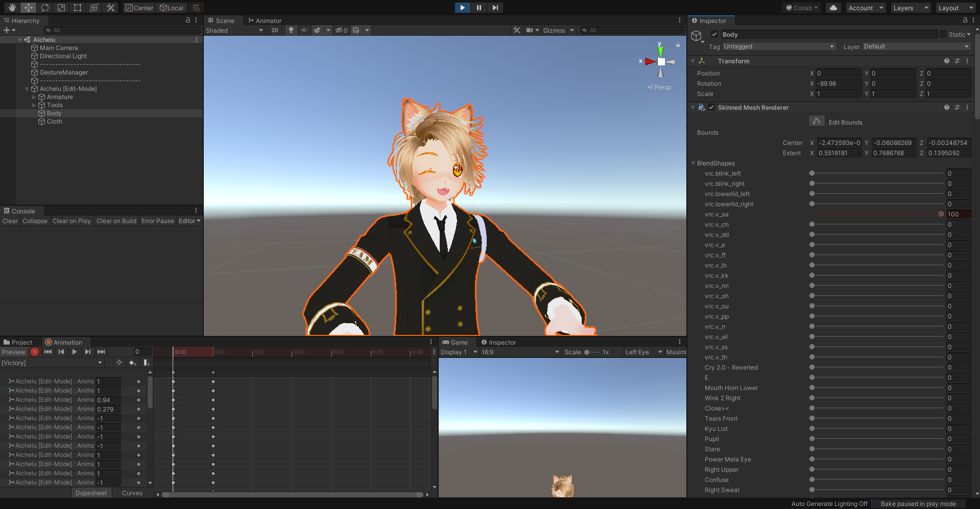
Task: Expand the Armature object in the Hierarchy
Action: 34,97
